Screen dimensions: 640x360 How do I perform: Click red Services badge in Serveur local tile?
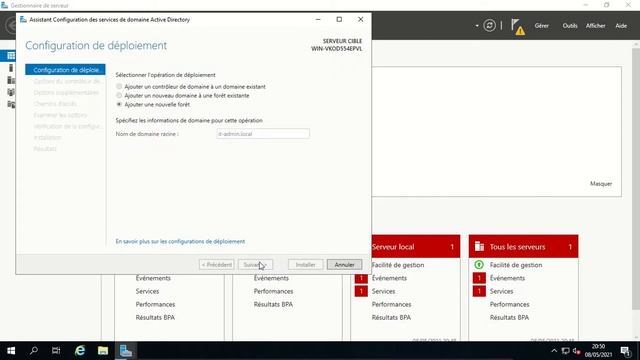click(361, 291)
